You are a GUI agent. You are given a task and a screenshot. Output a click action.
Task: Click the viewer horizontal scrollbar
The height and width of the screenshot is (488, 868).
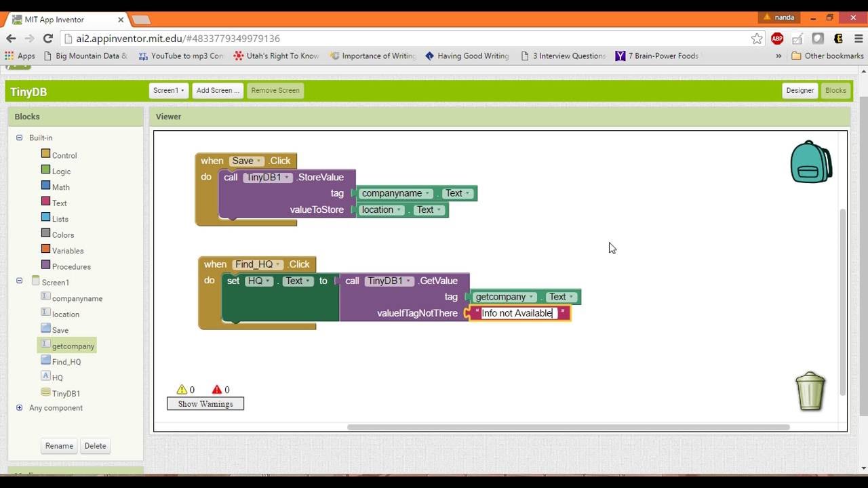pos(568,427)
